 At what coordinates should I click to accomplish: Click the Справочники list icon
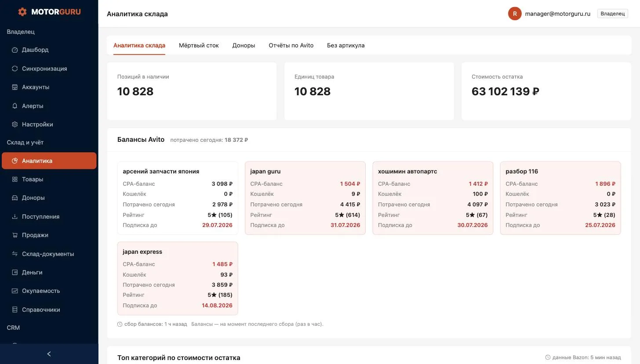(15, 310)
